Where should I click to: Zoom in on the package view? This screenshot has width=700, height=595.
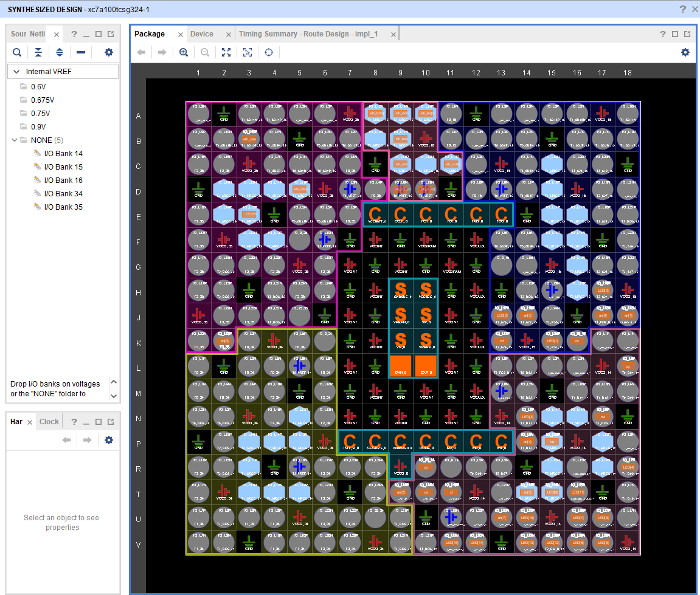tap(184, 53)
